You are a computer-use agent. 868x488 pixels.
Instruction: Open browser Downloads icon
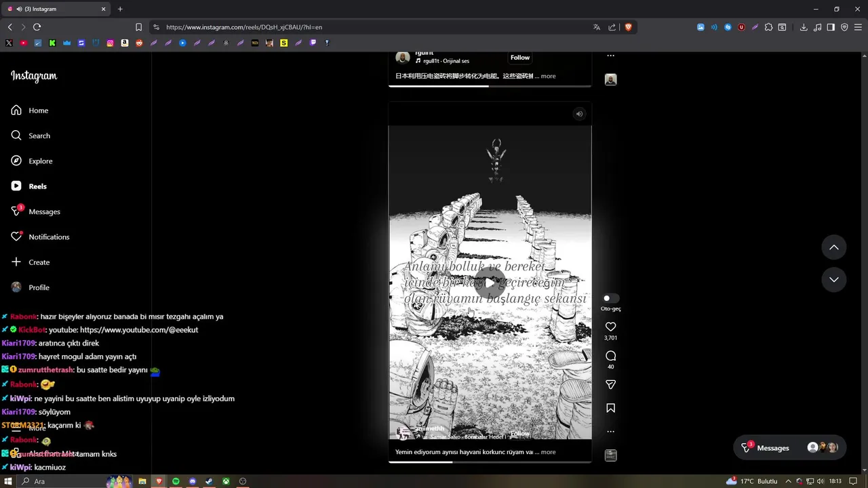coord(804,27)
